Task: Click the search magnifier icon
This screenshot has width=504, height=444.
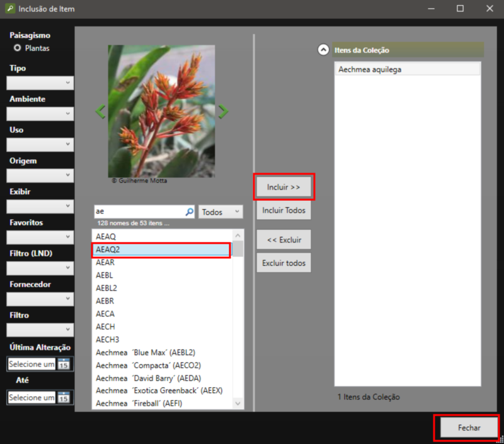Action: point(189,212)
